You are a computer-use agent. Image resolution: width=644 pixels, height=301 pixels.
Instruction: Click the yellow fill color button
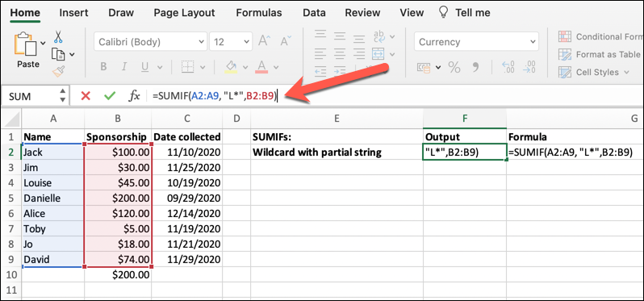coord(232,66)
